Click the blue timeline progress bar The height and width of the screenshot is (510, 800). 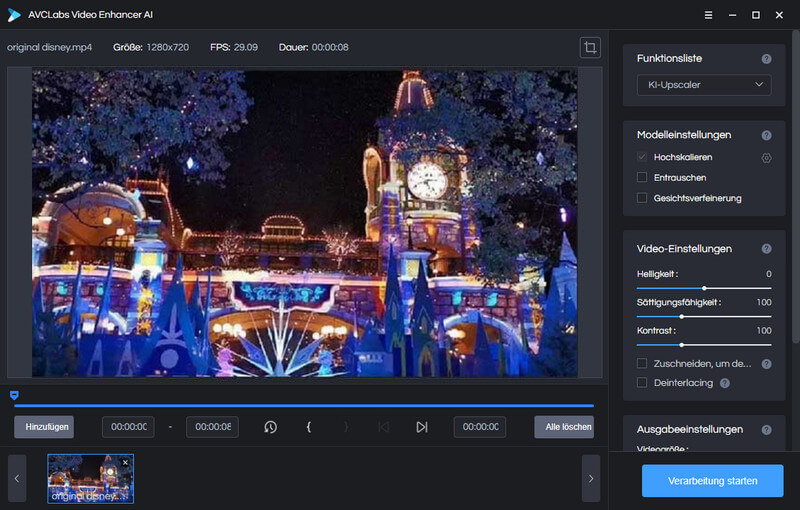(304, 406)
